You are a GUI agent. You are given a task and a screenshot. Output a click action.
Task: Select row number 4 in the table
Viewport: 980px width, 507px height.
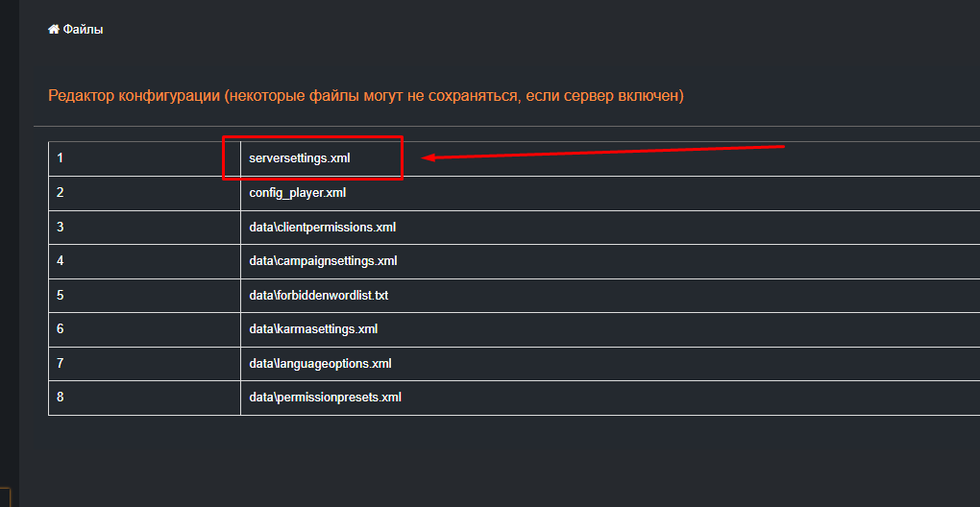pos(61,261)
